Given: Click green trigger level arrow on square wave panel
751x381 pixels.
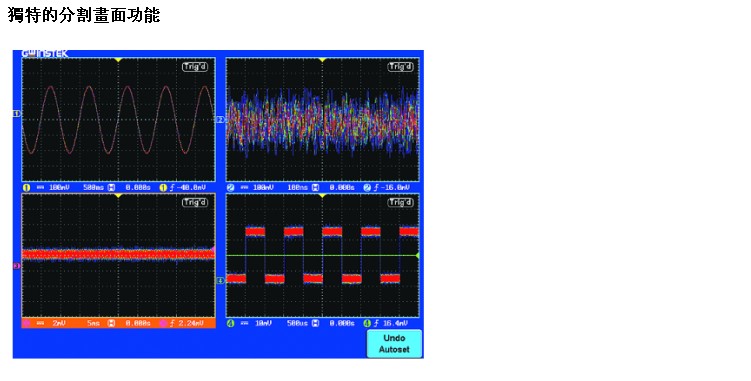Looking at the screenshot, I should pos(417,255).
